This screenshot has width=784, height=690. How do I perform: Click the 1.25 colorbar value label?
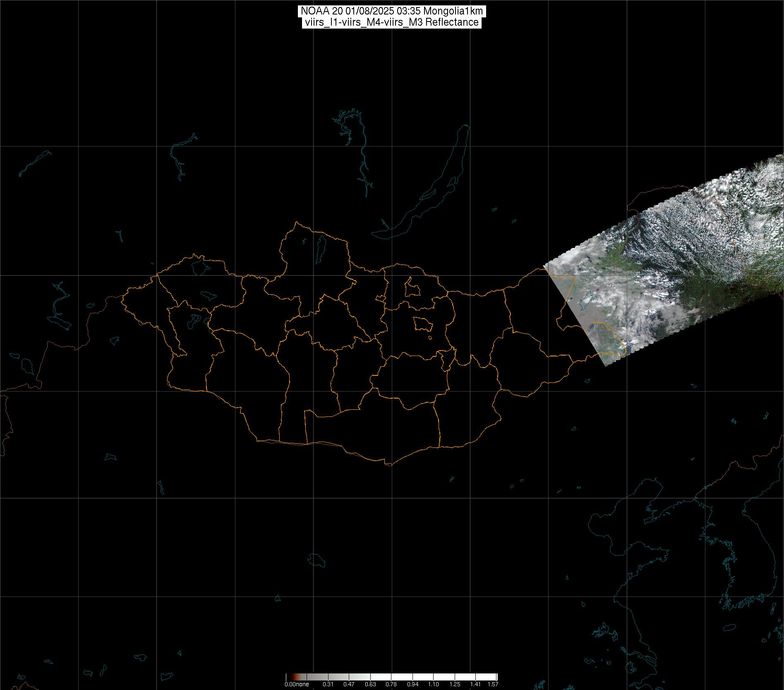[455, 684]
